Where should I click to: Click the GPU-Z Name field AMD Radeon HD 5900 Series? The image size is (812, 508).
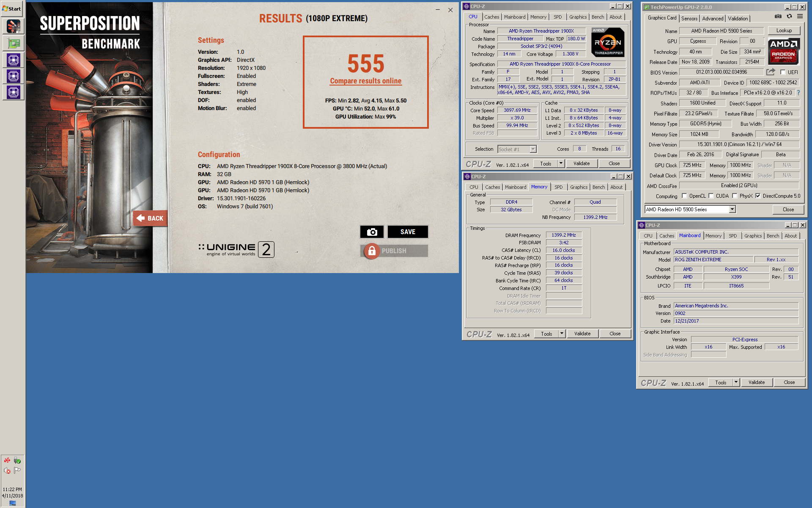[721, 31]
